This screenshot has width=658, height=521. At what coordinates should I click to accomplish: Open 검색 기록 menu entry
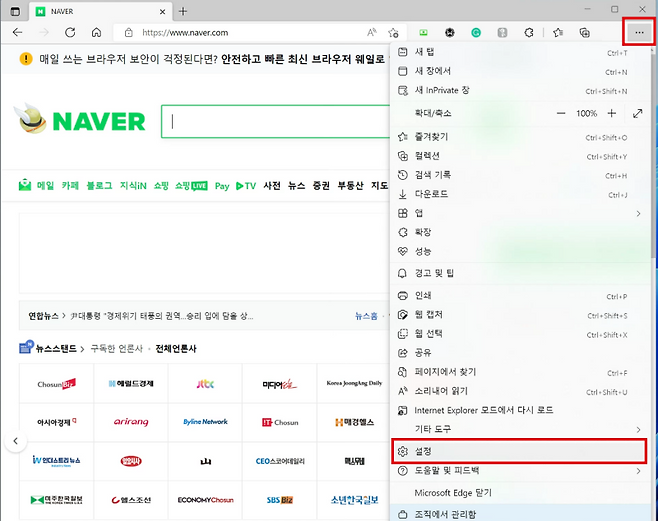[x=520, y=175]
